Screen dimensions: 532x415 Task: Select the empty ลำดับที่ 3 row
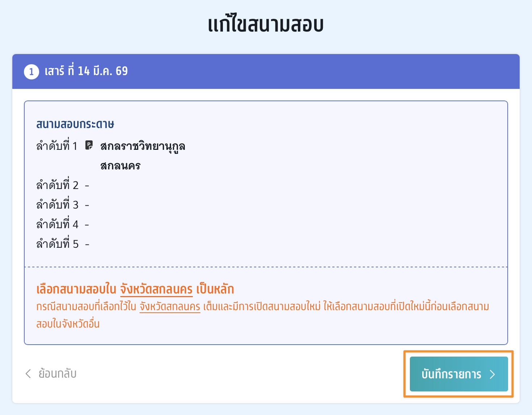pos(62,205)
